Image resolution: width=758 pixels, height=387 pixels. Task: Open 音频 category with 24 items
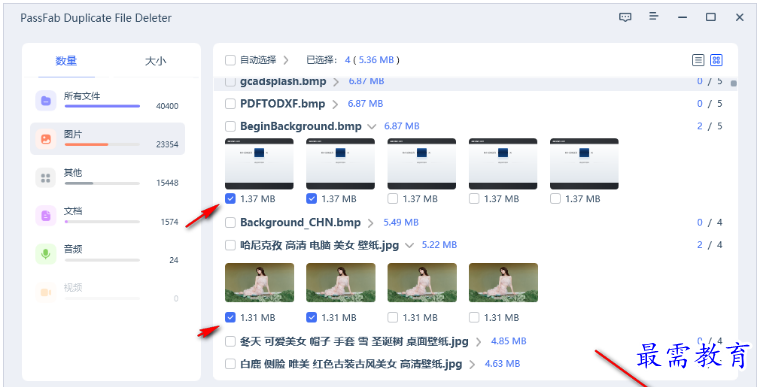(x=107, y=254)
